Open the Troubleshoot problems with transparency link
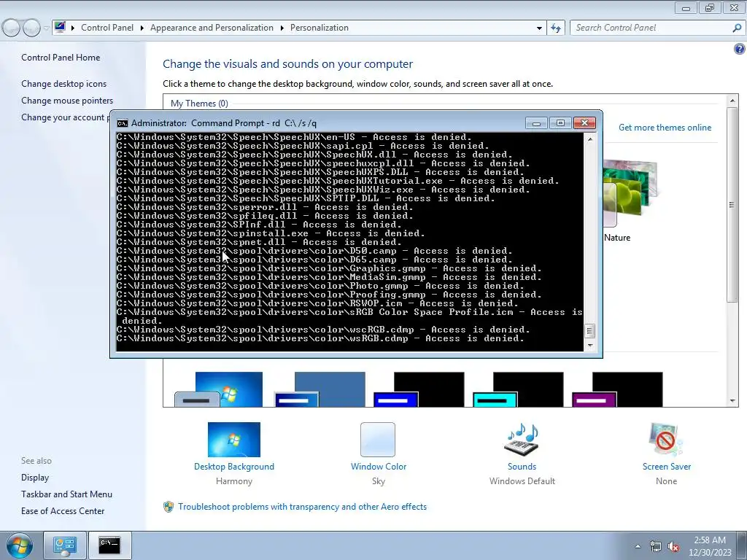747x560 pixels. coord(303,507)
